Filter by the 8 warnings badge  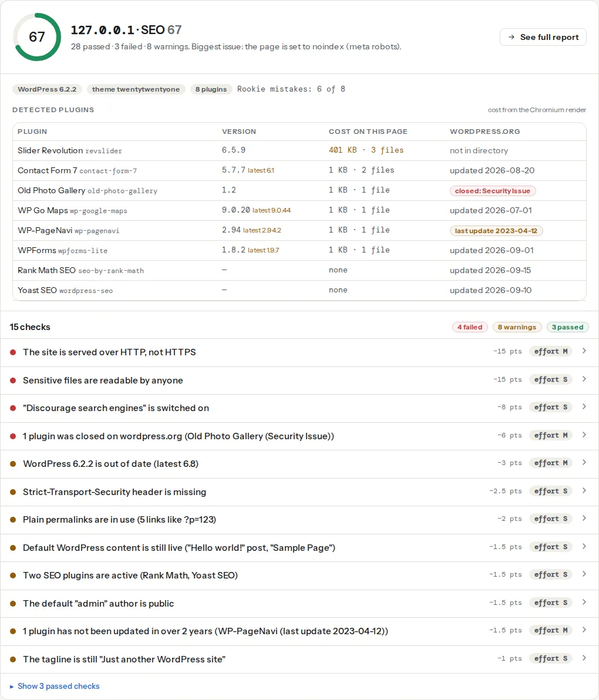(517, 327)
